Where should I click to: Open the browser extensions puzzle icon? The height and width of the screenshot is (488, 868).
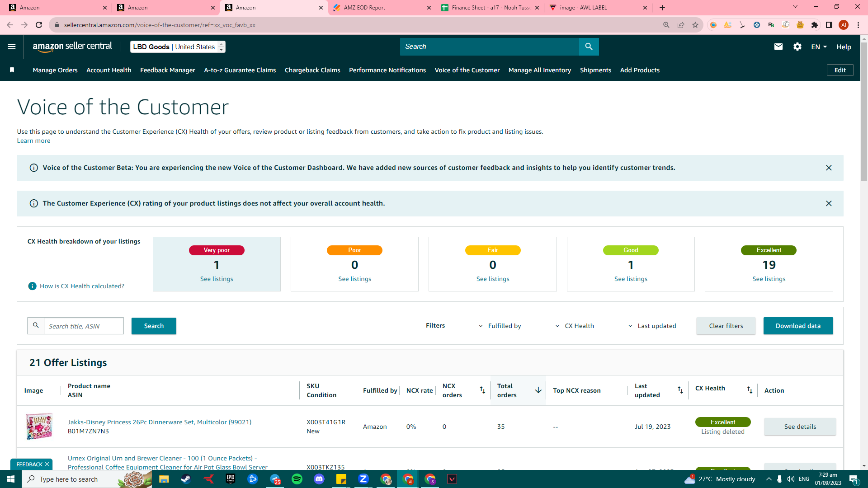(x=815, y=25)
